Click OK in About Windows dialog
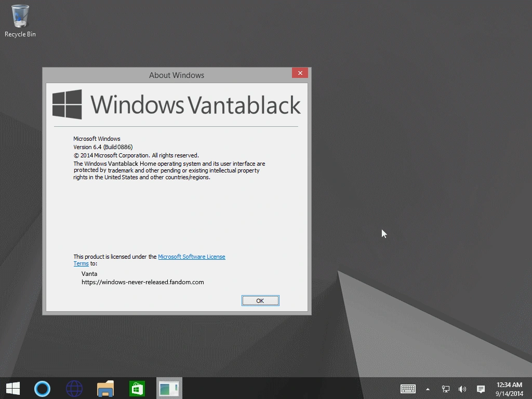The width and height of the screenshot is (532, 399). point(260,301)
